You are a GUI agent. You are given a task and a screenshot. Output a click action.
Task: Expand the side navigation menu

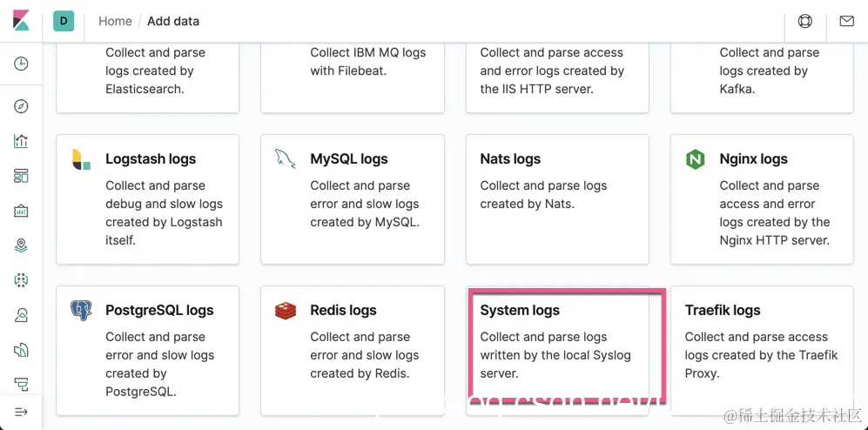(21, 412)
